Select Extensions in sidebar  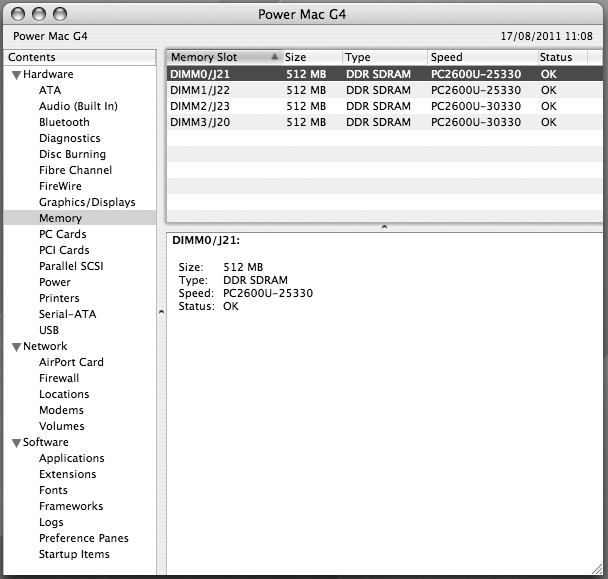pyautogui.click(x=67, y=474)
